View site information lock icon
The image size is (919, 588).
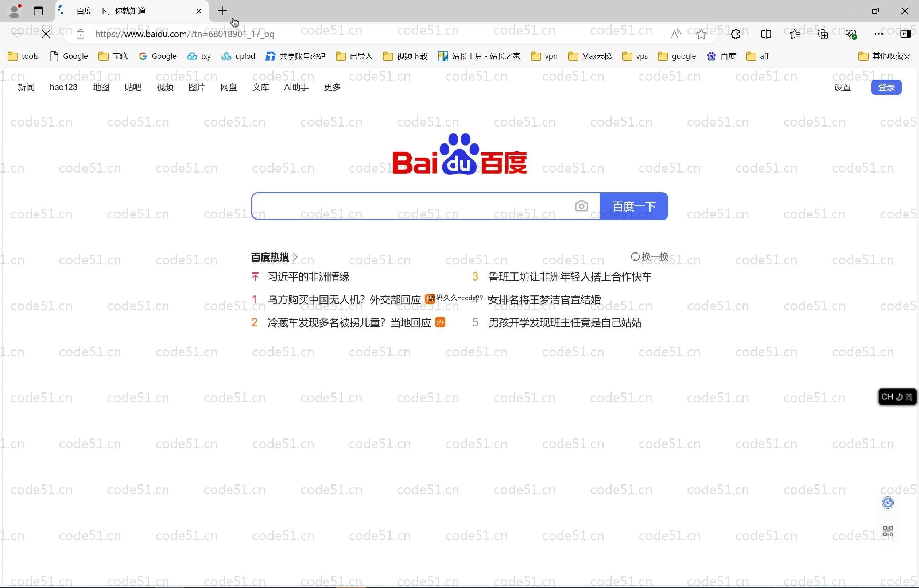80,34
